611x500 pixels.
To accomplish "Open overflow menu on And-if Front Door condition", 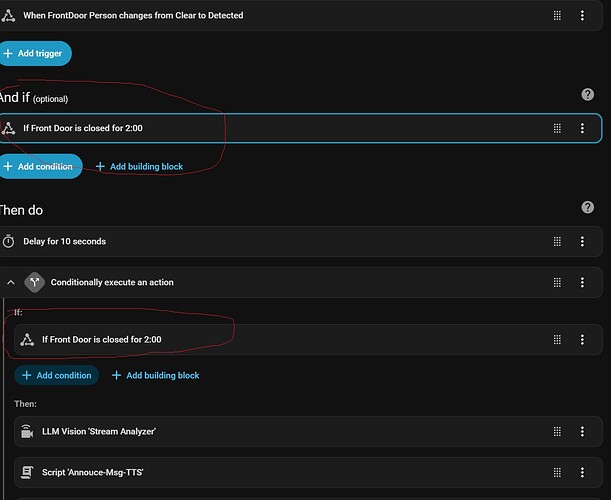I will (x=582, y=128).
